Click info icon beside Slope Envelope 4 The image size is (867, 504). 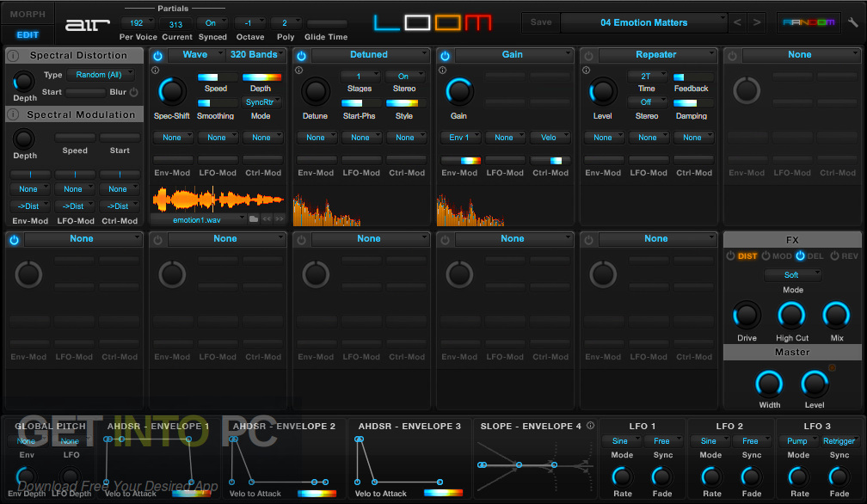point(590,426)
